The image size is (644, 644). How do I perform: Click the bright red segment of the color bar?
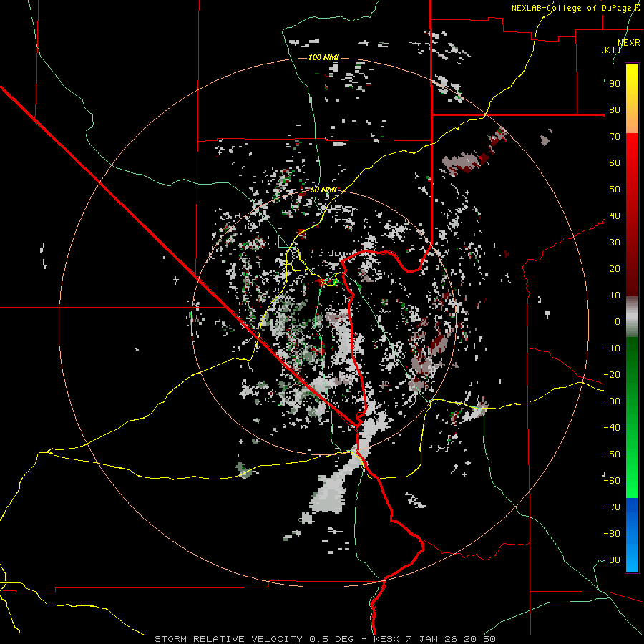632,215
